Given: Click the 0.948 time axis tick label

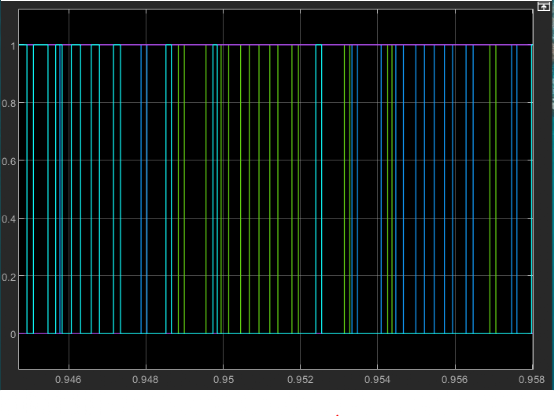Looking at the screenshot, I should coord(145,380).
